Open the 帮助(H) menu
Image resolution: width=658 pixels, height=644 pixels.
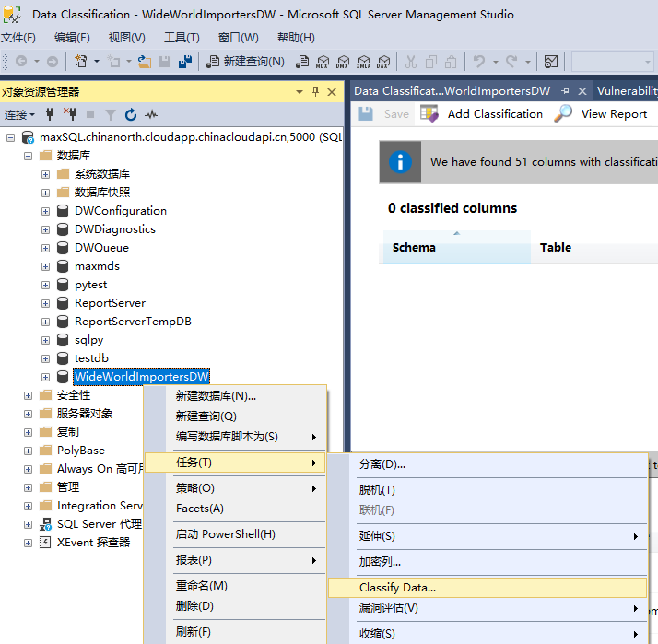pyautogui.click(x=296, y=38)
